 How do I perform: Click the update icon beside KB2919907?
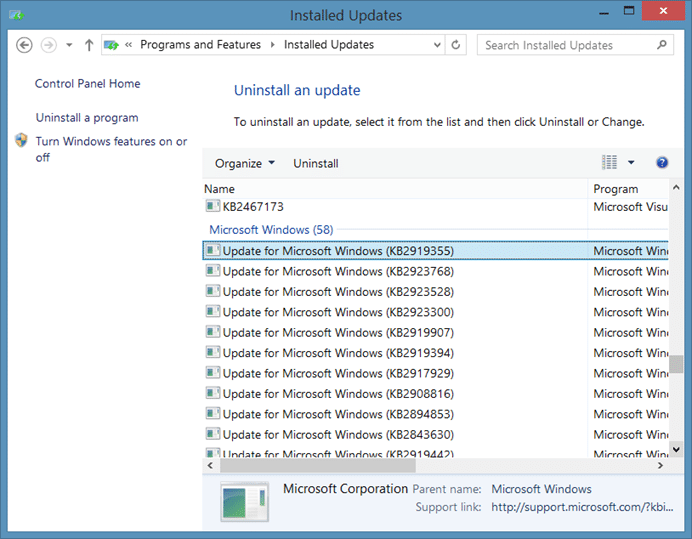pyautogui.click(x=213, y=332)
